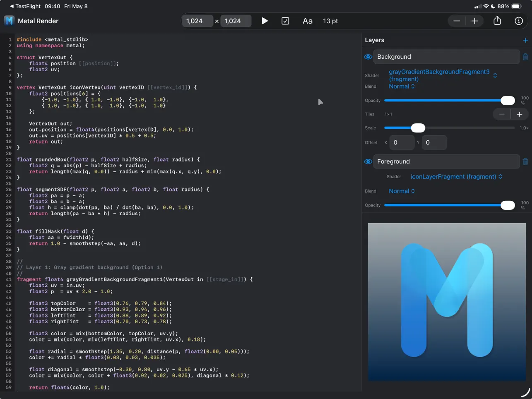Click the Metal Render app icon
Screen dimensions: 532x399
pos(9,21)
